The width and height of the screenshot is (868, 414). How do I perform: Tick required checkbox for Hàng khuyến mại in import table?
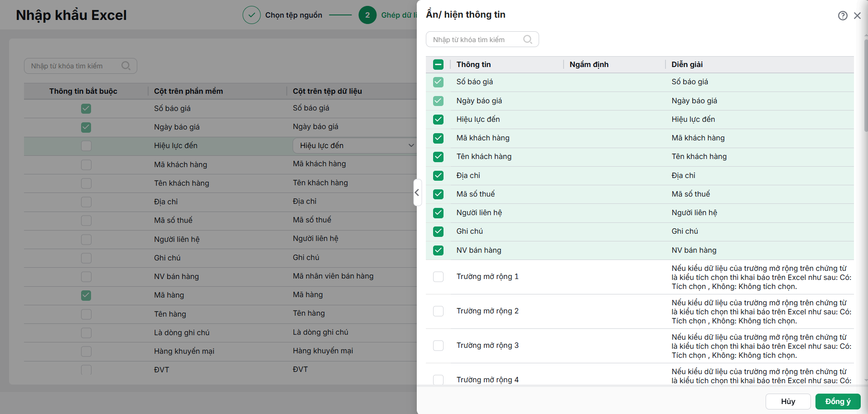[x=86, y=351]
